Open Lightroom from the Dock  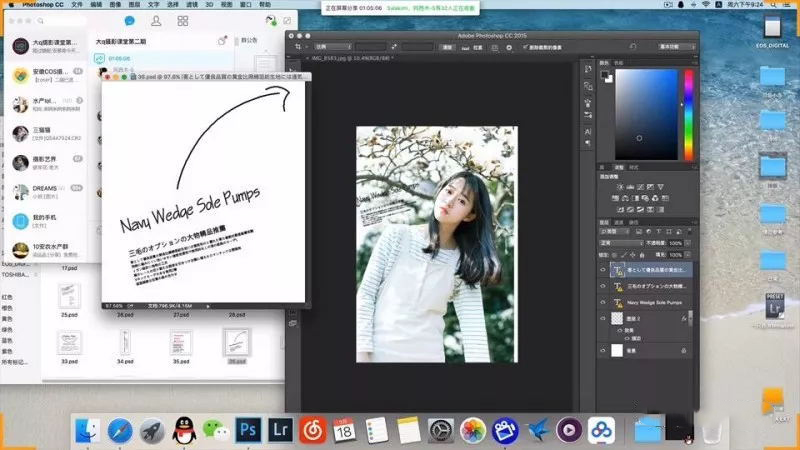coord(281,430)
